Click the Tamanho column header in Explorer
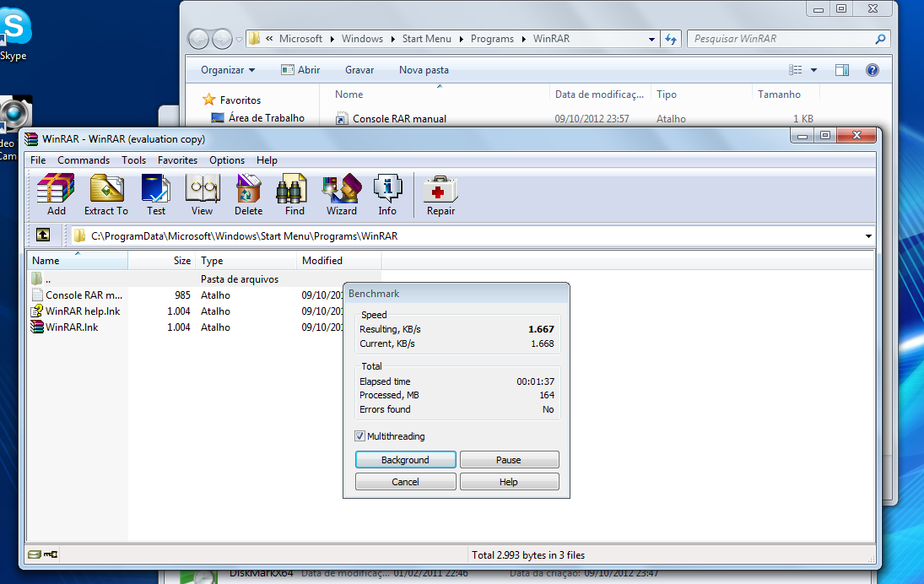Screen dimensions: 924x584 coord(779,95)
